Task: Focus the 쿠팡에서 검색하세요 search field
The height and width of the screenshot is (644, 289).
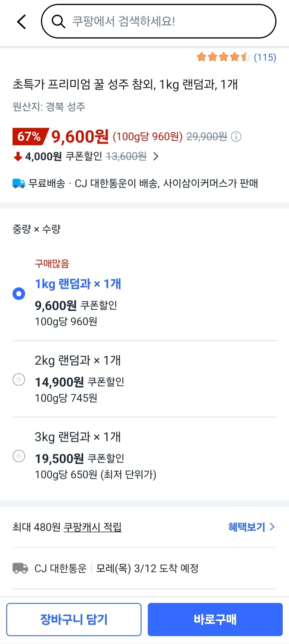Action: coord(167,22)
